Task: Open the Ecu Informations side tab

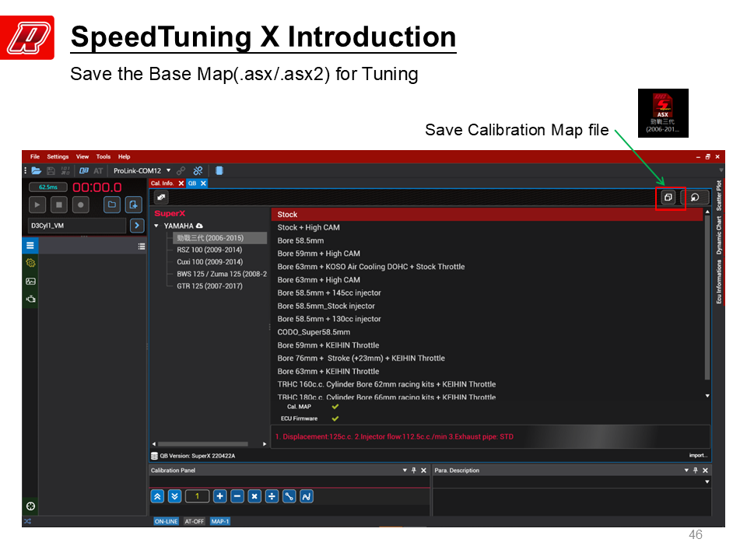Action: (719, 282)
